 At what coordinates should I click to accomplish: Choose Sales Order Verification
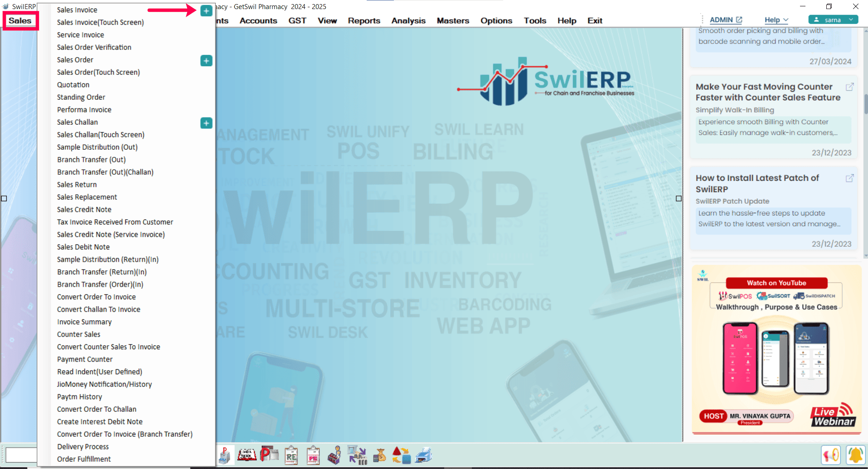[x=94, y=47]
